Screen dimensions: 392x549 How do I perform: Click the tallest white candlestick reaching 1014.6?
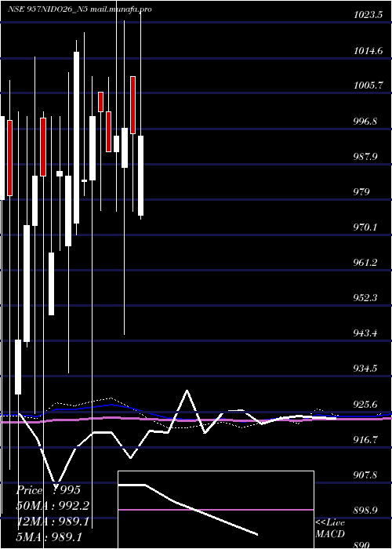click(x=76, y=137)
